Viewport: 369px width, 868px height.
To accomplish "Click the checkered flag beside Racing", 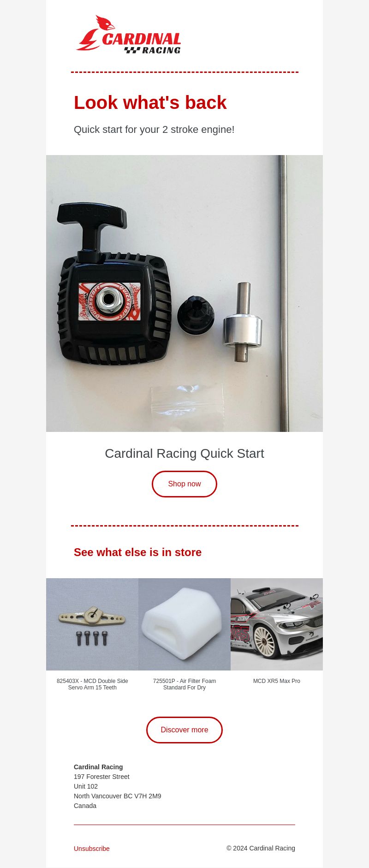I will pos(132,50).
